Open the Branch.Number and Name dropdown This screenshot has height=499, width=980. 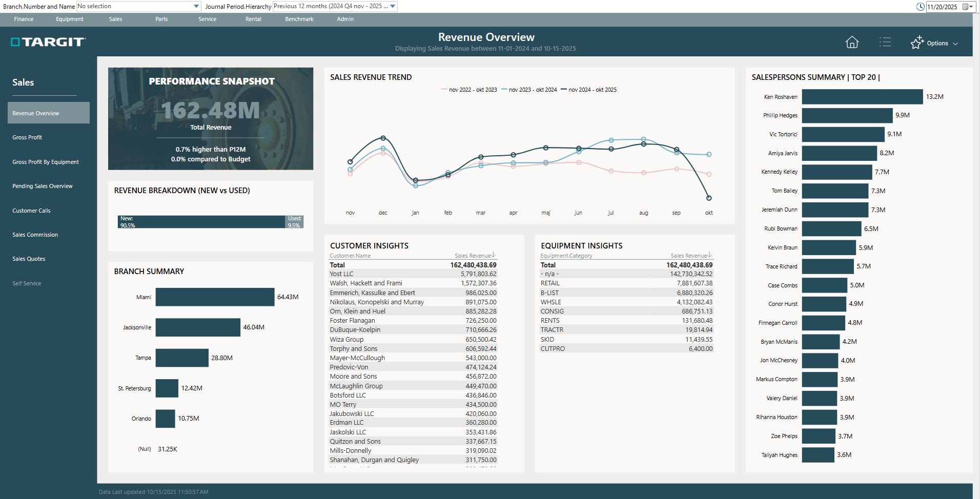click(196, 6)
